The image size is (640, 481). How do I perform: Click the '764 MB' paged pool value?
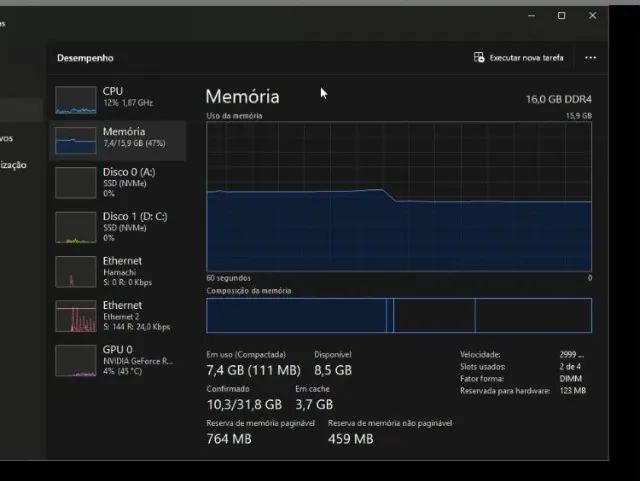tap(229, 439)
